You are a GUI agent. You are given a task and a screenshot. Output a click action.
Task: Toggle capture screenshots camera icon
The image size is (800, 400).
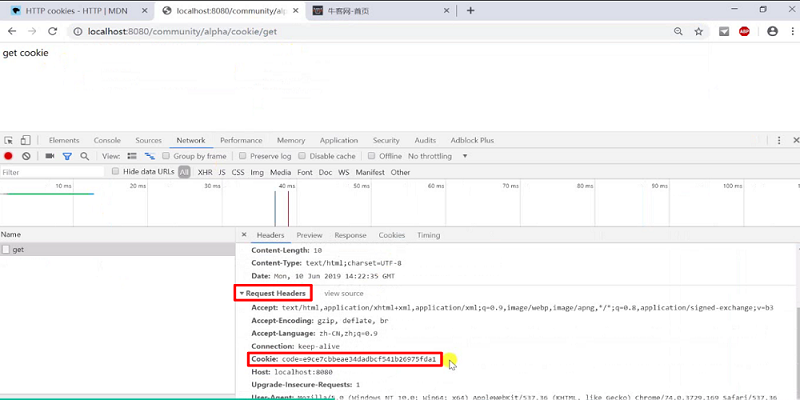click(49, 156)
